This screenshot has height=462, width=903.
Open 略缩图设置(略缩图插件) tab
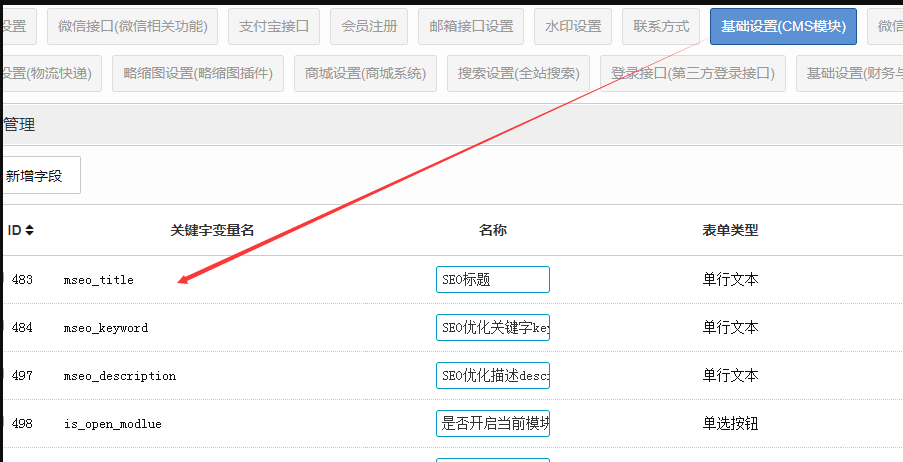pos(198,74)
